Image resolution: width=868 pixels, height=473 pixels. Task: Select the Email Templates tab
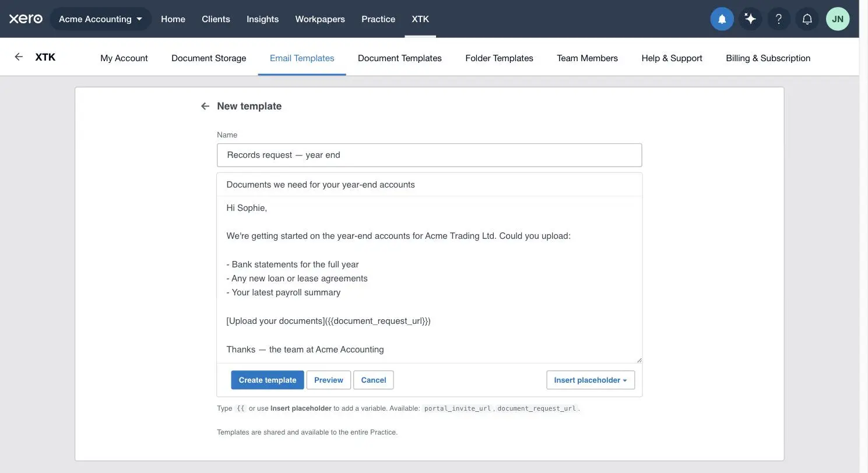tap(302, 58)
